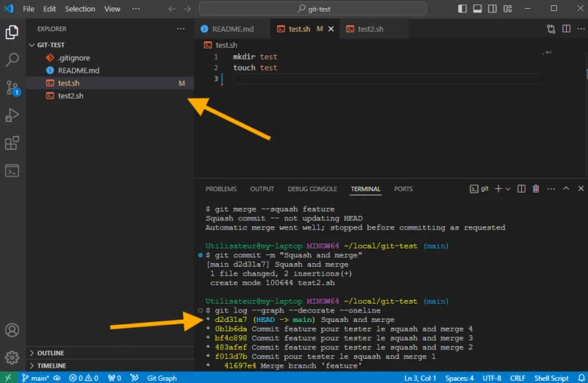Expand the TIMELINE section

tap(51, 365)
